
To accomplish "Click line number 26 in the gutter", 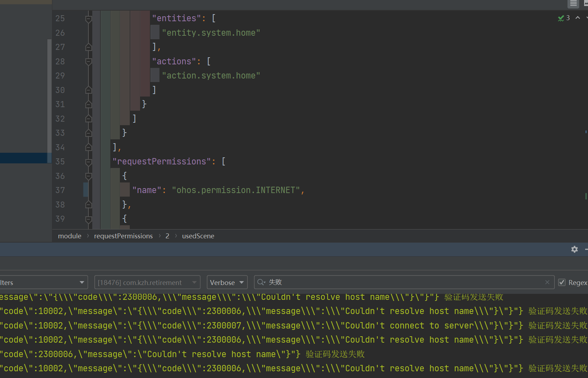I will 60,33.
